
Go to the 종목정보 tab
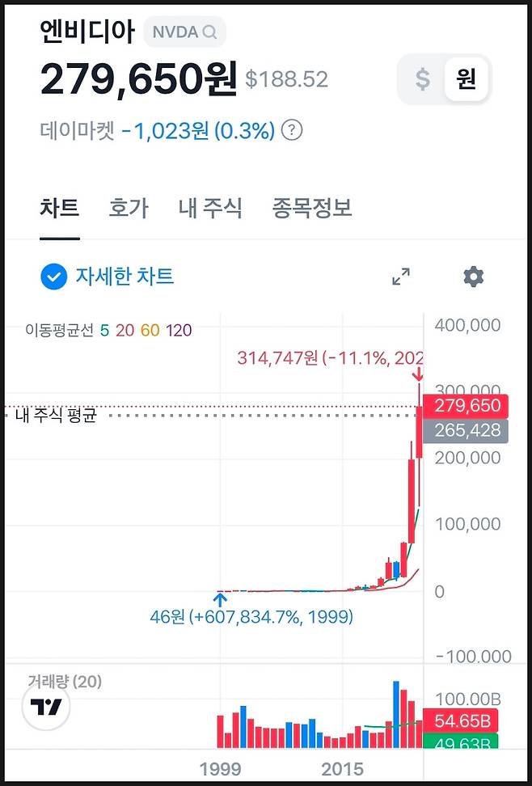312,209
